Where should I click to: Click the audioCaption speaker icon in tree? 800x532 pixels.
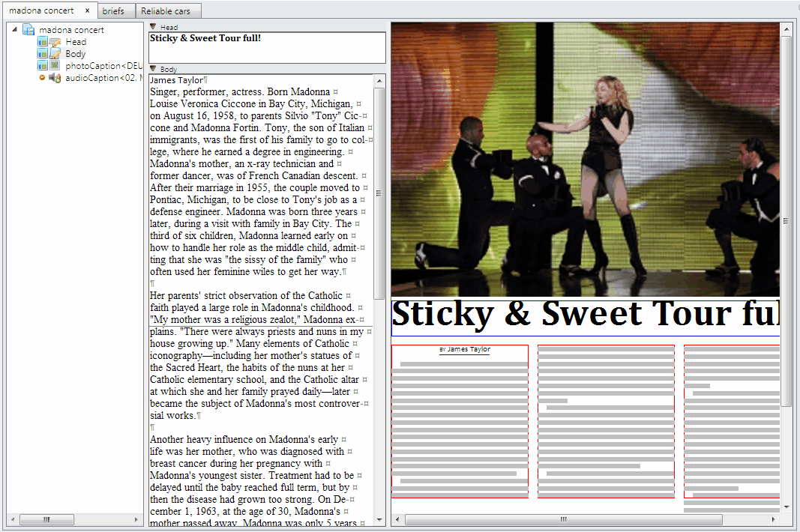click(55, 78)
